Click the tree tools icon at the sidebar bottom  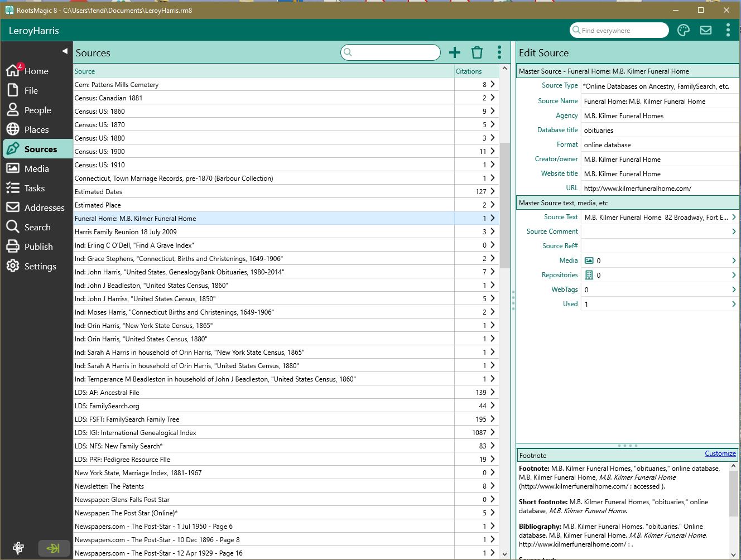coord(18,548)
